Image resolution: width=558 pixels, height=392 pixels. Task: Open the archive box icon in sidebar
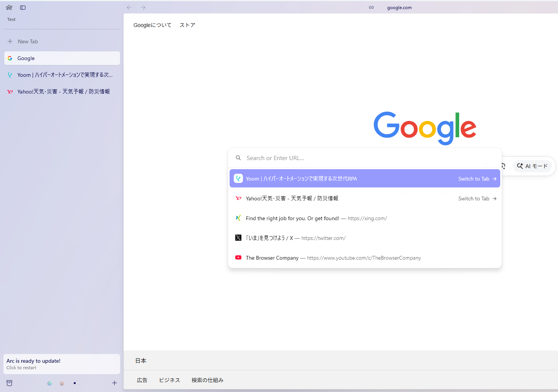(10, 383)
